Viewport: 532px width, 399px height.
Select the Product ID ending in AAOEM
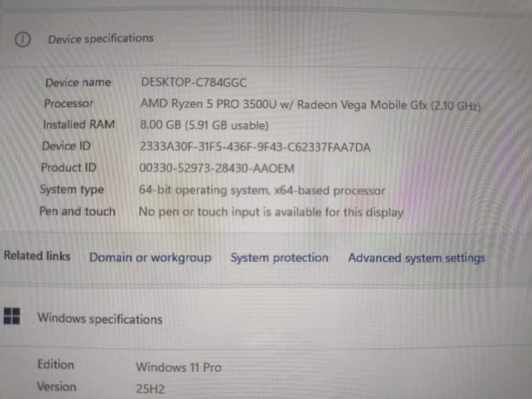(x=217, y=168)
